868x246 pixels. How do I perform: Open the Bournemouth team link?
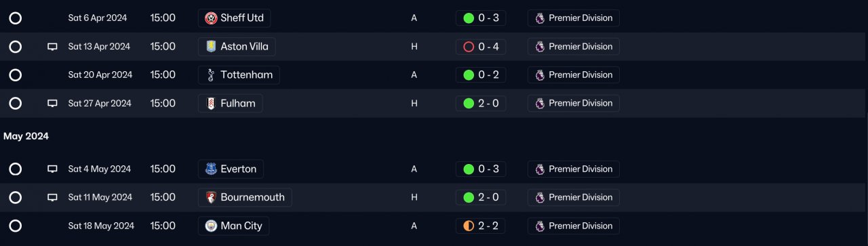coord(245,197)
